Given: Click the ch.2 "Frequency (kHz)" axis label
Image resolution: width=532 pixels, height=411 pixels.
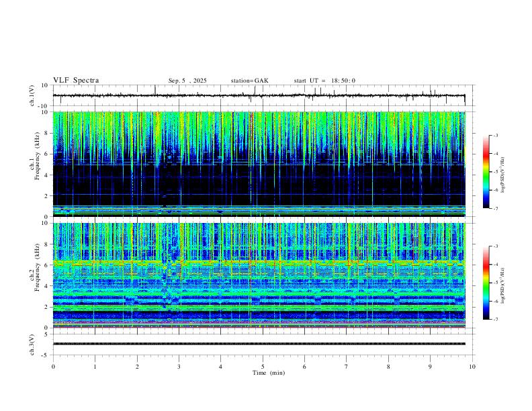Looking at the screenshot, I should point(38,267).
